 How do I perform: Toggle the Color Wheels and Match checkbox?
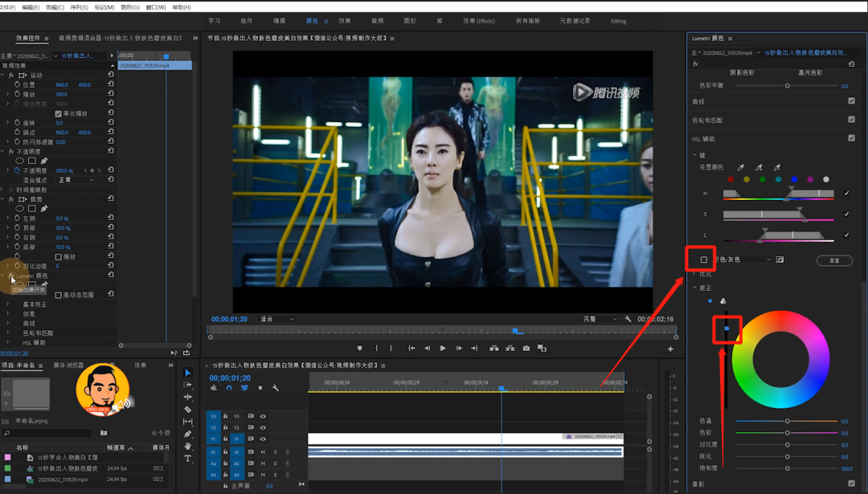coord(851,120)
